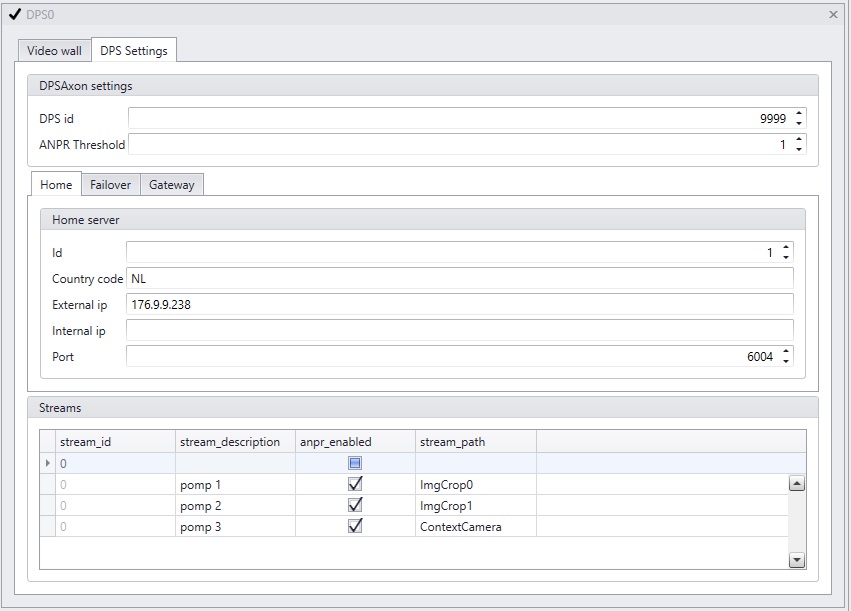Uncheck anpr_enabled for pomp 2
851x611 pixels.
click(x=355, y=505)
